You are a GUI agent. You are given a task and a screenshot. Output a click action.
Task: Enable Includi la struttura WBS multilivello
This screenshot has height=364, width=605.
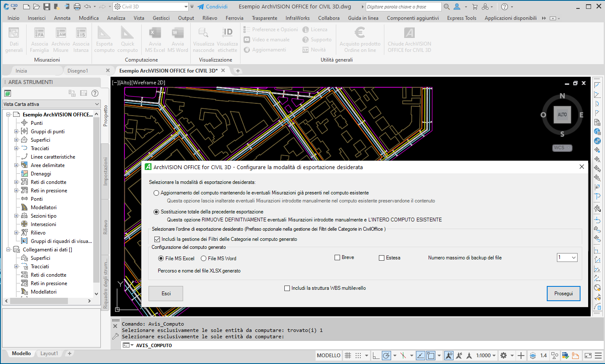pyautogui.click(x=287, y=289)
